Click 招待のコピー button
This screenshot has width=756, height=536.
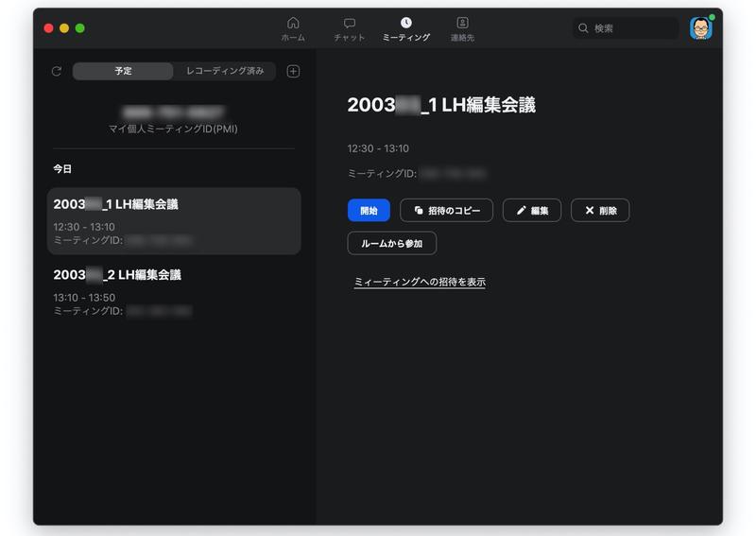446,211
